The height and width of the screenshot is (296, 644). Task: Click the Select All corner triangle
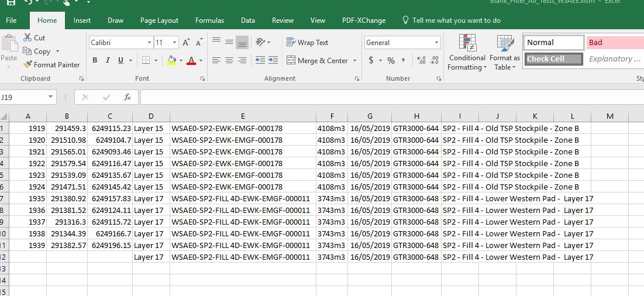[4, 116]
